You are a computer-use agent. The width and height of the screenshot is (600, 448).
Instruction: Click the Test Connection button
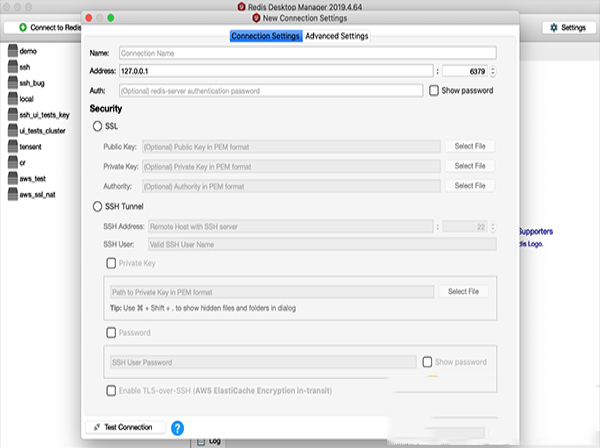click(x=124, y=427)
